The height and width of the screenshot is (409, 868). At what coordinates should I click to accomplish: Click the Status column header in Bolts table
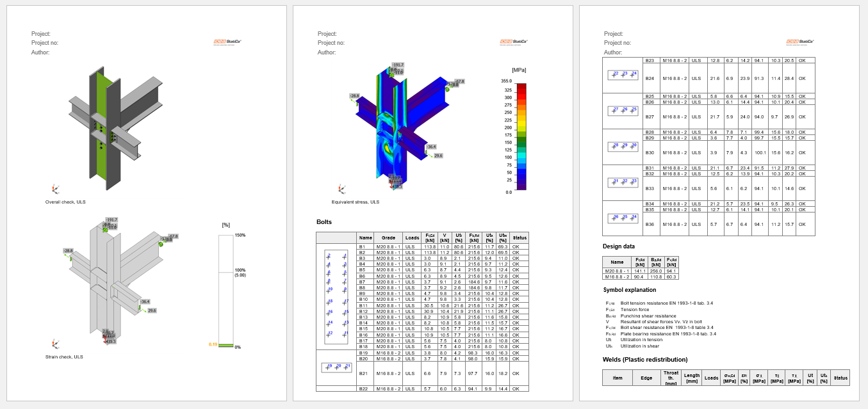(x=520, y=237)
